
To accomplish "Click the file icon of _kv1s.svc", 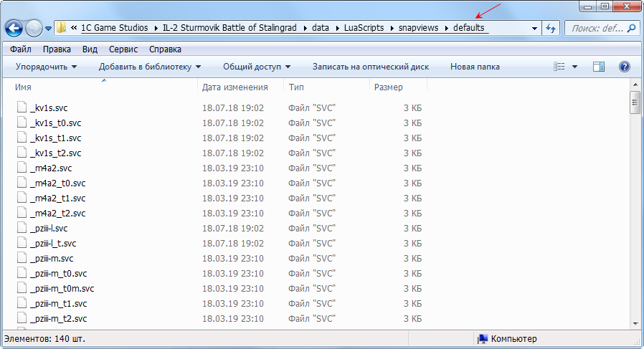I will point(22,107).
